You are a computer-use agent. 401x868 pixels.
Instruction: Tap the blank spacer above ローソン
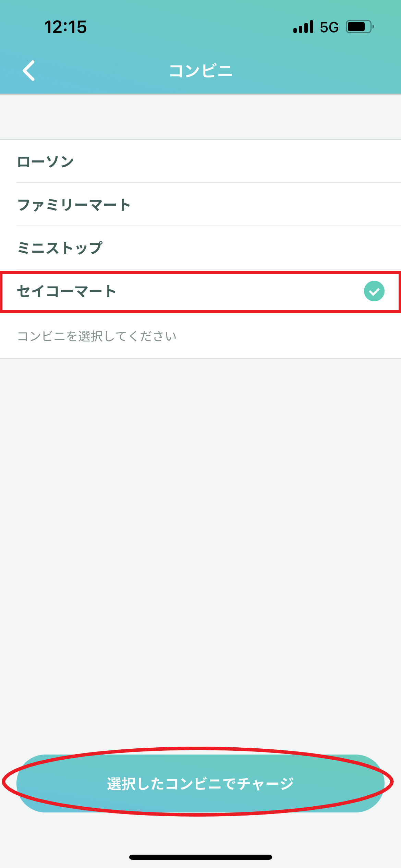pos(200,117)
